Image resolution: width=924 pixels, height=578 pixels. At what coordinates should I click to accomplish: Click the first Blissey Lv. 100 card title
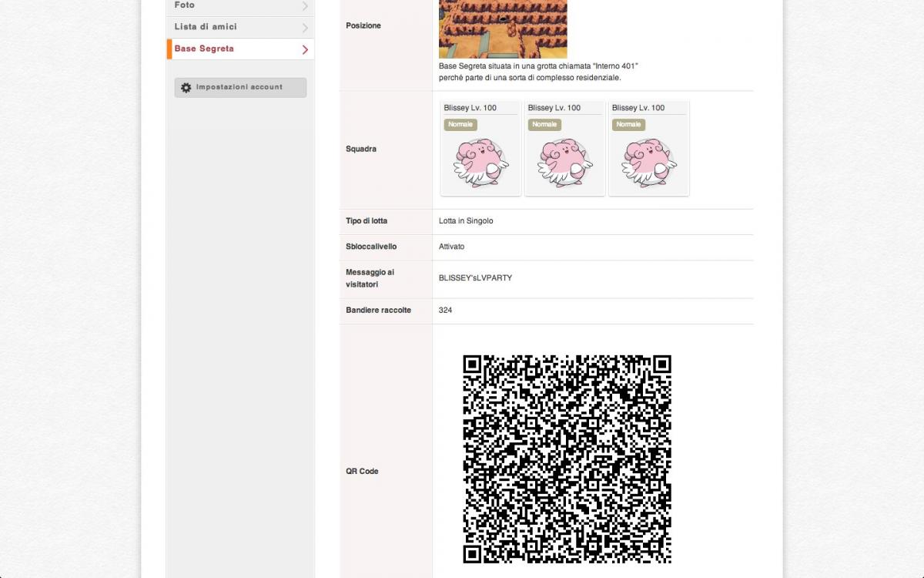(x=470, y=108)
